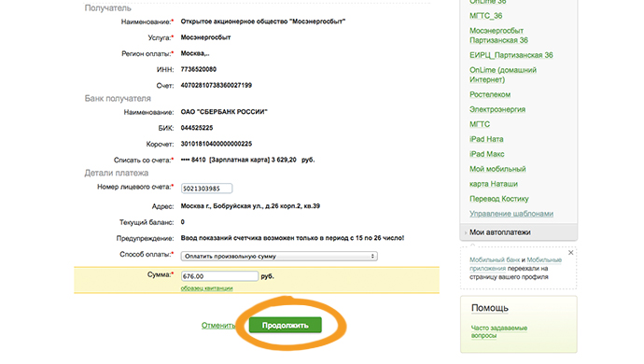Click the ИНН value 7736520080

pos(199,69)
